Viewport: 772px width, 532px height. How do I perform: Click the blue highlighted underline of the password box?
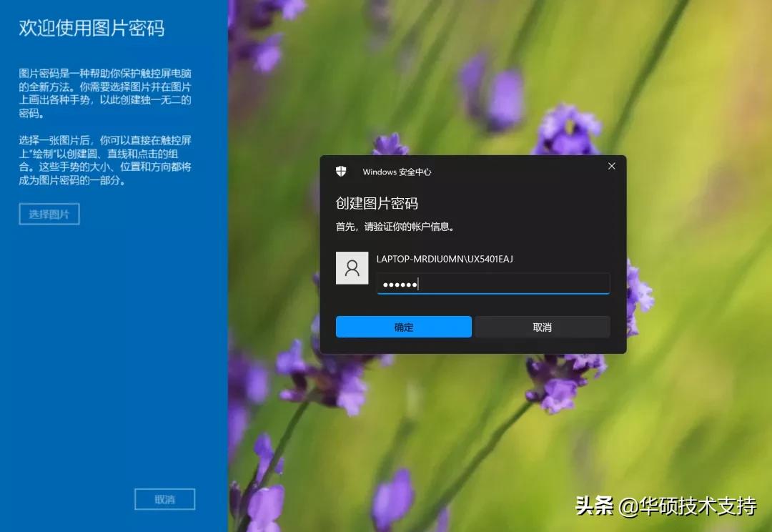point(493,293)
